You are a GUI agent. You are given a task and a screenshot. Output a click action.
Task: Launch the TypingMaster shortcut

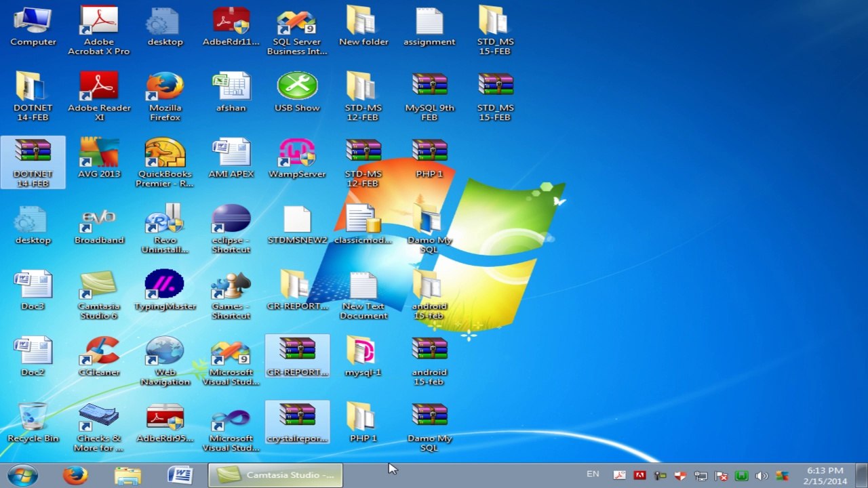coord(165,291)
